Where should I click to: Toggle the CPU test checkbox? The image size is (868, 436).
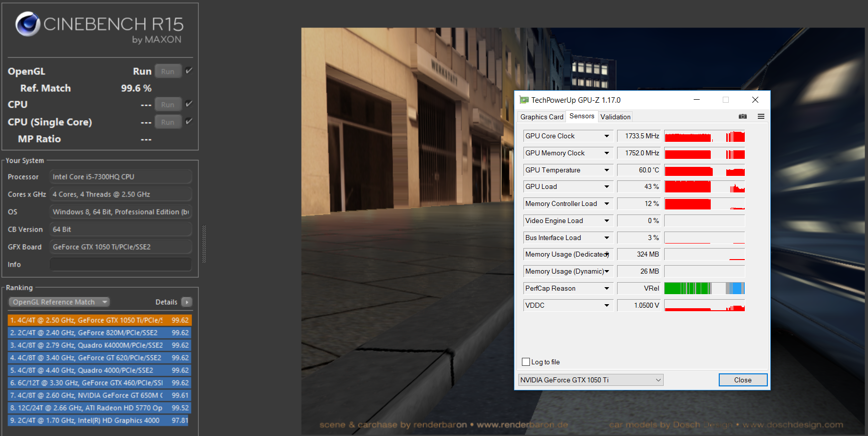click(189, 104)
